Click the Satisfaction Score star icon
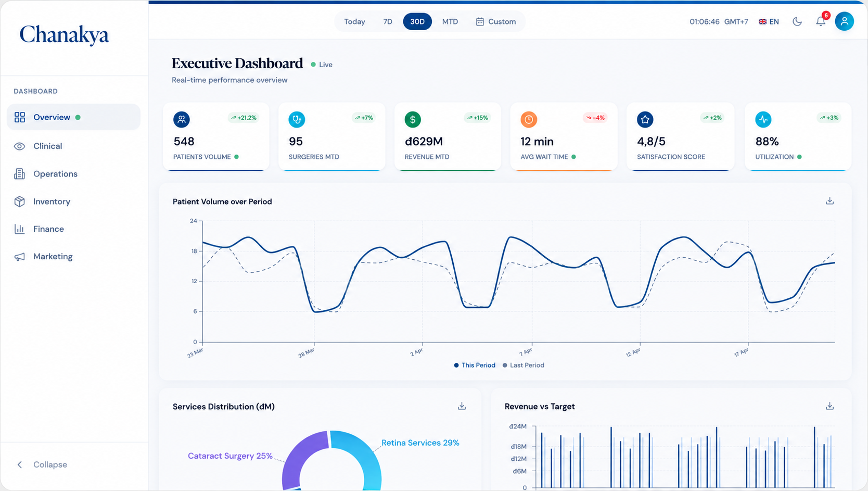This screenshot has width=868, height=491. coord(645,119)
